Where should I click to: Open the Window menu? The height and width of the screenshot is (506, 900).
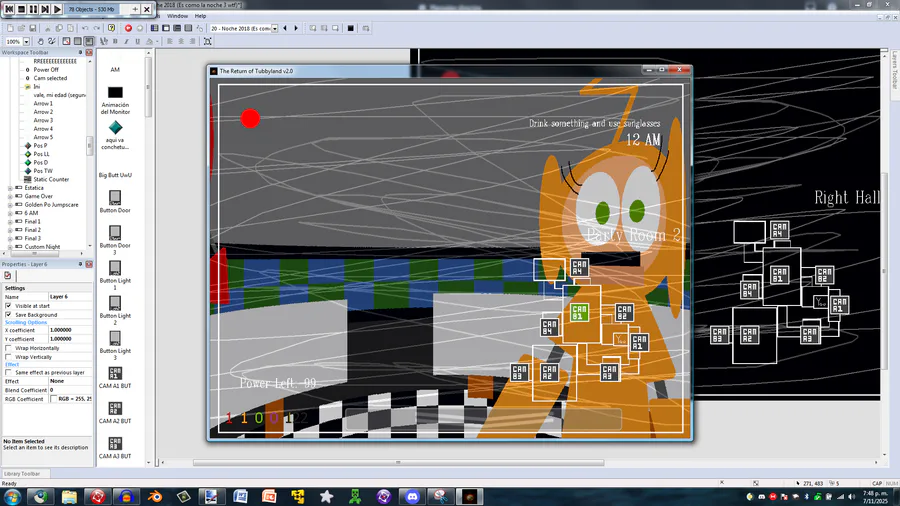(x=177, y=16)
